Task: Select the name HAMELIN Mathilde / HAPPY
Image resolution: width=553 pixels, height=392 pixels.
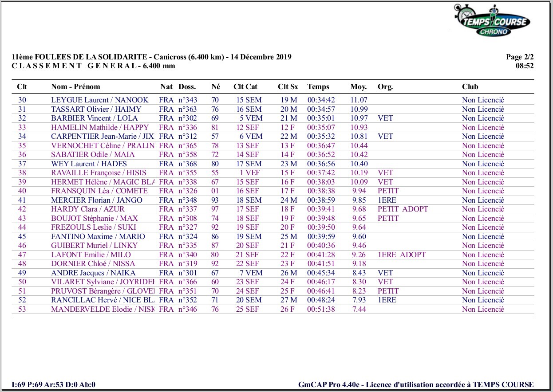Action: click(100, 127)
